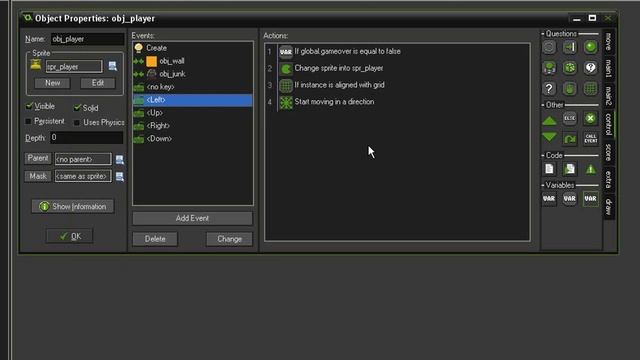Select action 'If instance is aligned with grid'
The height and width of the screenshot is (360, 640).
point(339,85)
